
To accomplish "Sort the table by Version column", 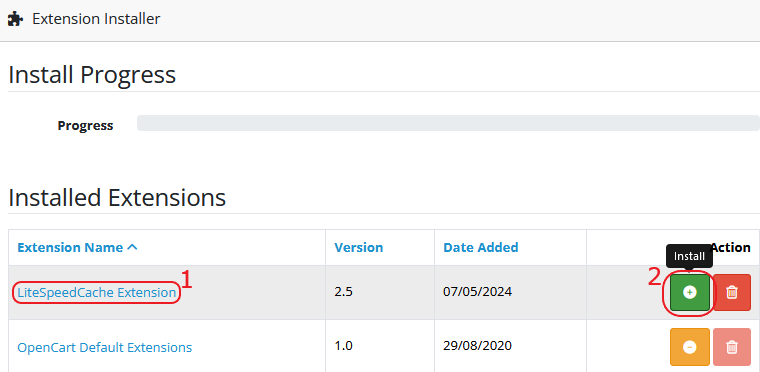I will tap(359, 247).
